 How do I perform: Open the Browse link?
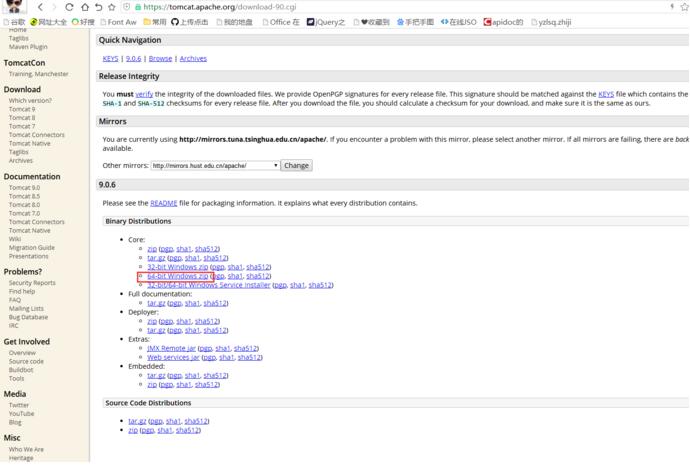pyautogui.click(x=160, y=58)
